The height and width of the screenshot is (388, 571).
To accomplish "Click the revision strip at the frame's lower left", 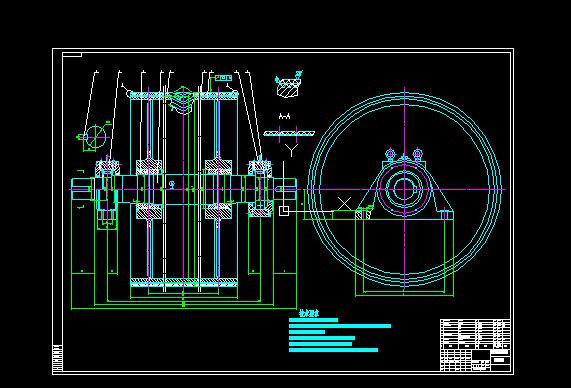I will [58, 358].
